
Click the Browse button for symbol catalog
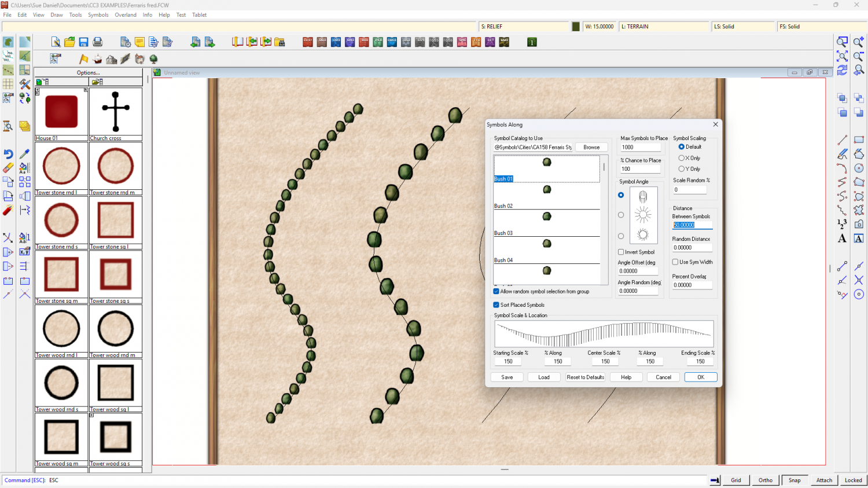click(x=591, y=148)
